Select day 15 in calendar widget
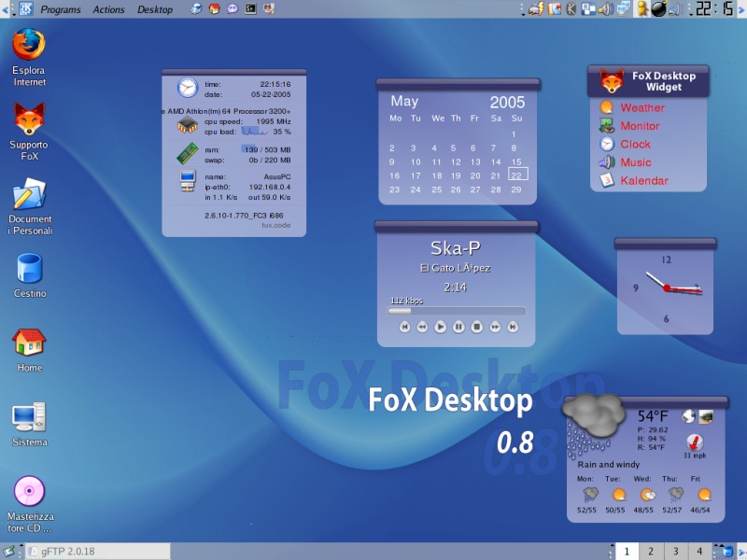 coord(516,161)
